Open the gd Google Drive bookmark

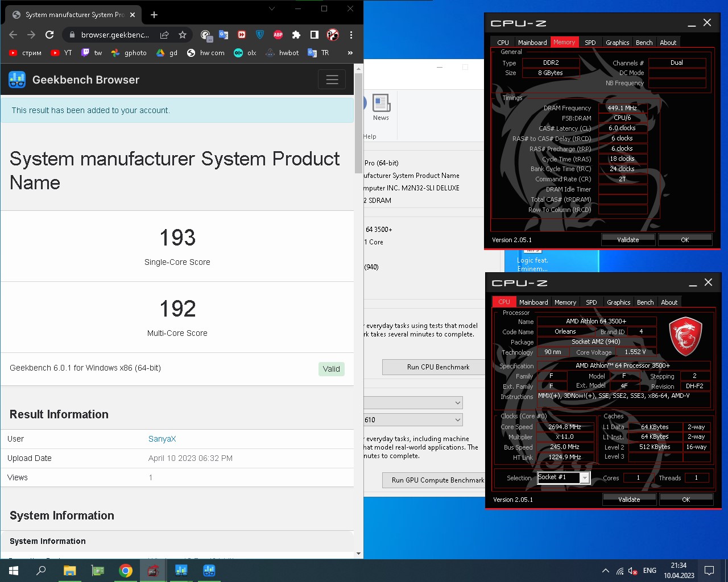pyautogui.click(x=167, y=53)
